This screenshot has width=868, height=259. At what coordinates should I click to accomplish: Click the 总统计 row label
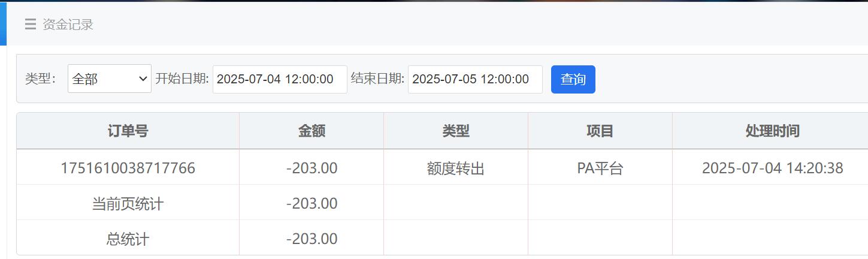click(x=128, y=239)
